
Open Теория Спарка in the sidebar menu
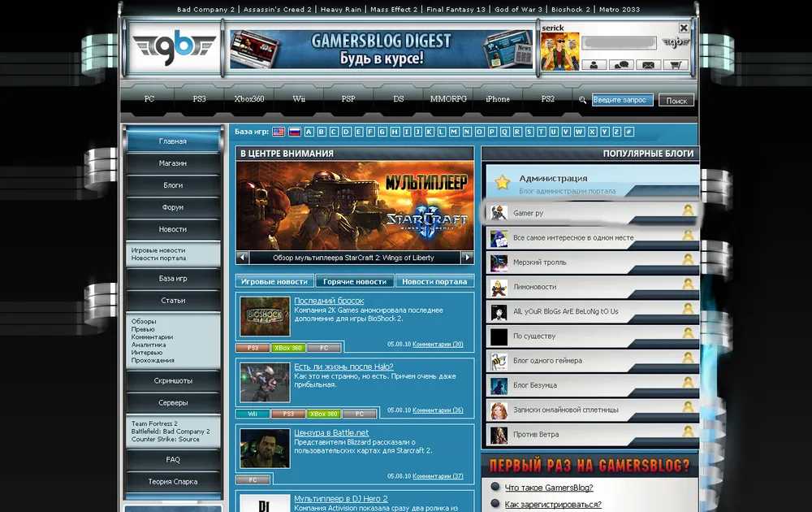tap(173, 481)
